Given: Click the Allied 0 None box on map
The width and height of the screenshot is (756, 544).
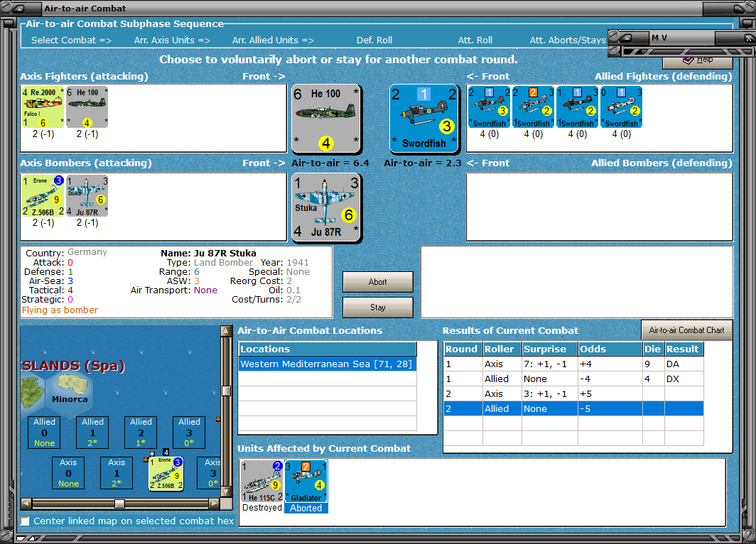Looking at the screenshot, I should (x=44, y=433).
